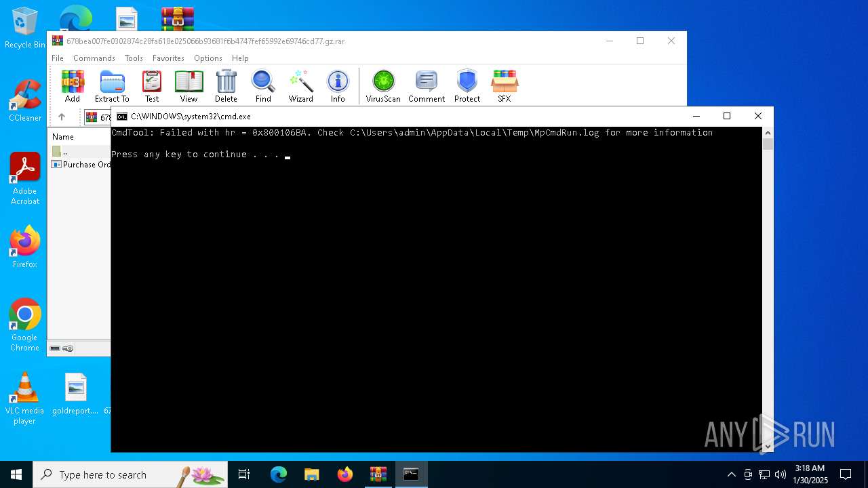
Task: Open Microsoft Edge from the taskbar
Action: pyautogui.click(x=279, y=474)
